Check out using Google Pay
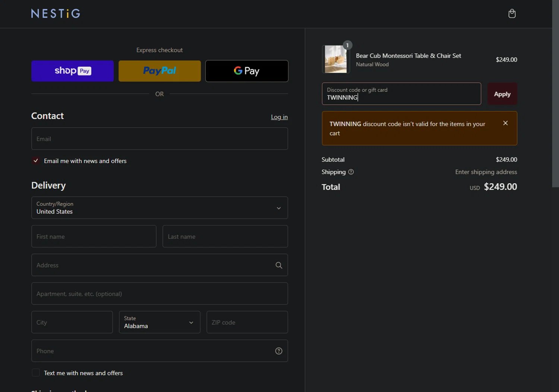Screen dimensions: 559x392 click(247, 71)
